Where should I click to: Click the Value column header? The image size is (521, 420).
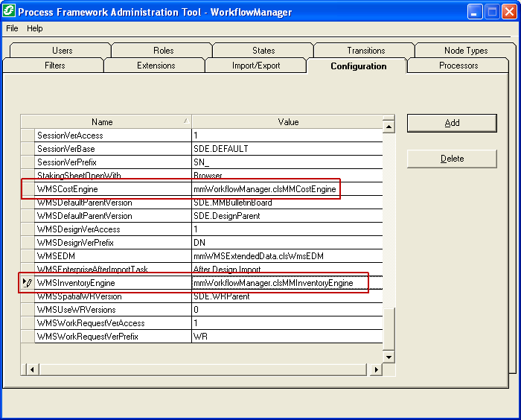(x=288, y=122)
